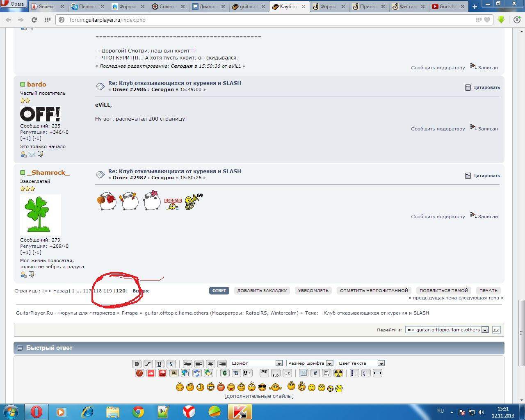Viewport: 525px width, 420px height.
Task: Apply italic formatting in quick reply editor
Action: pyautogui.click(x=148, y=363)
